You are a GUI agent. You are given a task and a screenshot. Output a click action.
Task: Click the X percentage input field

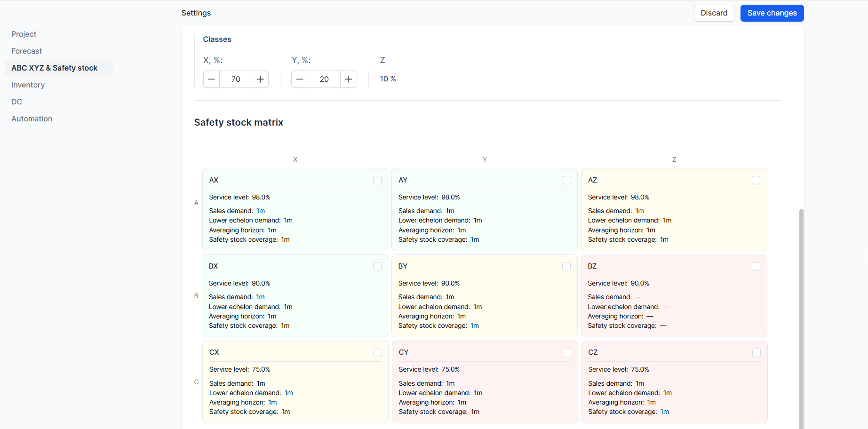[236, 79]
